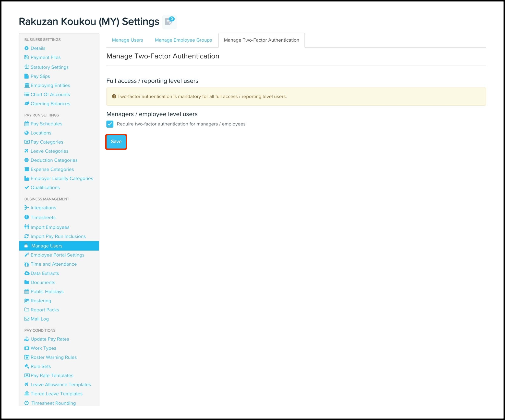Screen dimensions: 505x420
Task: Click the globe icon beside Locations
Action: 26,133
